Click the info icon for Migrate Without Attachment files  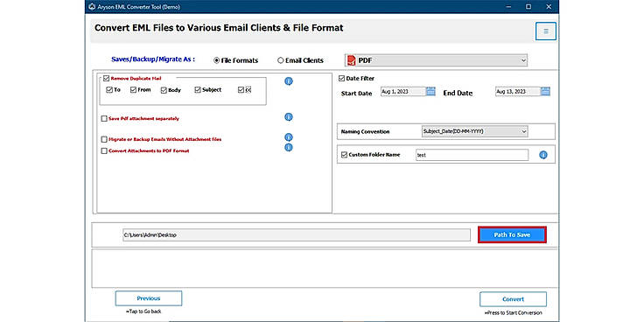(x=289, y=137)
